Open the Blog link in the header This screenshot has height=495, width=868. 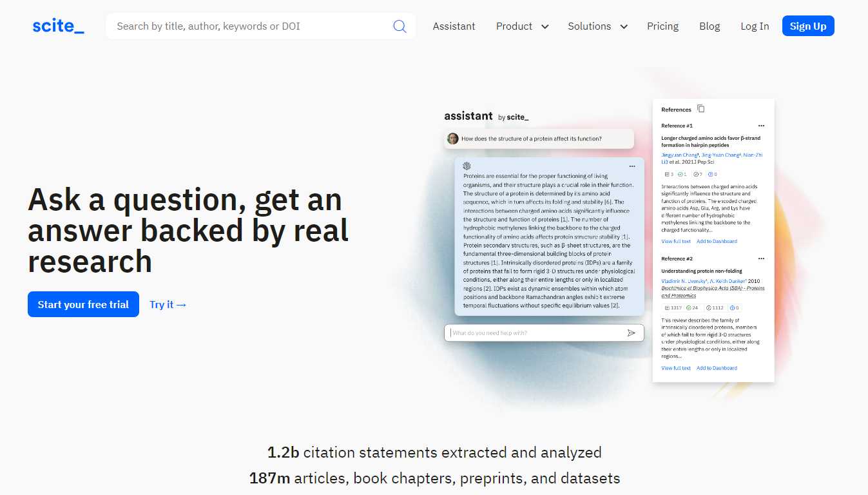click(709, 26)
